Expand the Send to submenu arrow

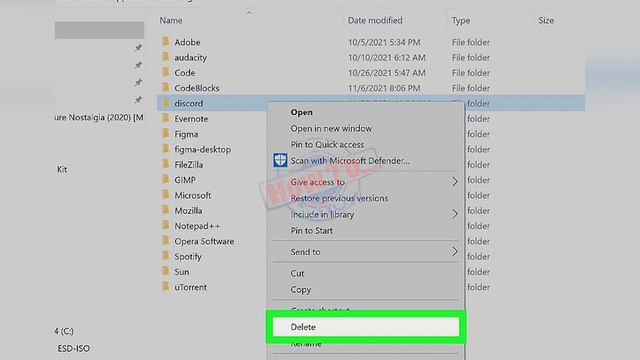coord(455,252)
